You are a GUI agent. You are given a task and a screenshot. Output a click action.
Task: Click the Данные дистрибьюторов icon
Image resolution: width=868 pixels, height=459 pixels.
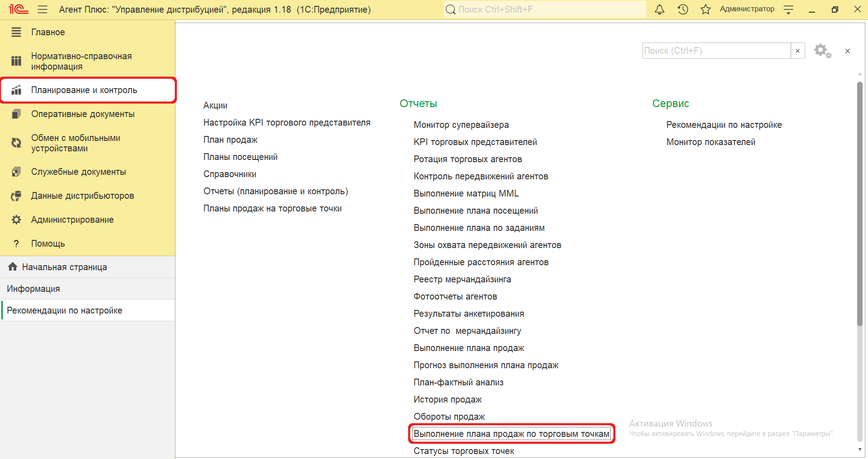click(16, 196)
